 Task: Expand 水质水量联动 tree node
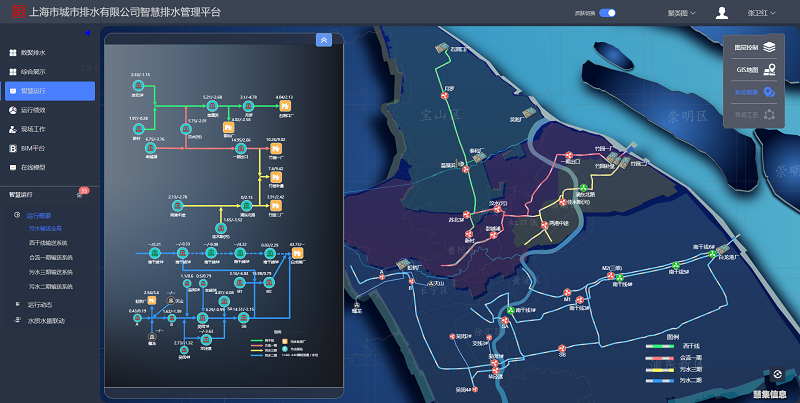[x=46, y=321]
